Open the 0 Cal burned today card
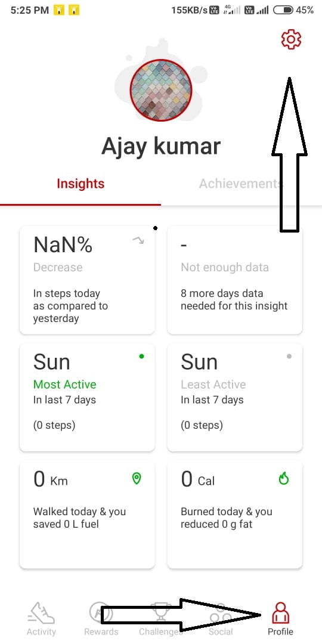322x644 pixels. [x=234, y=515]
